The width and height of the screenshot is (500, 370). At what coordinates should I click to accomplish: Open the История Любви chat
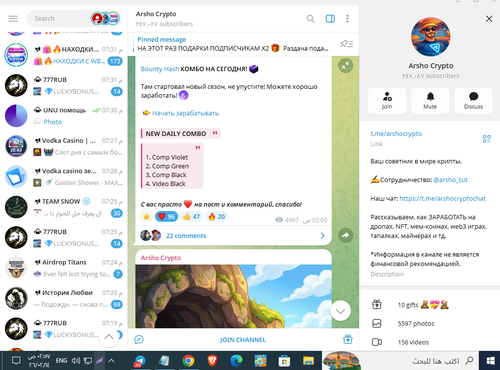click(63, 298)
